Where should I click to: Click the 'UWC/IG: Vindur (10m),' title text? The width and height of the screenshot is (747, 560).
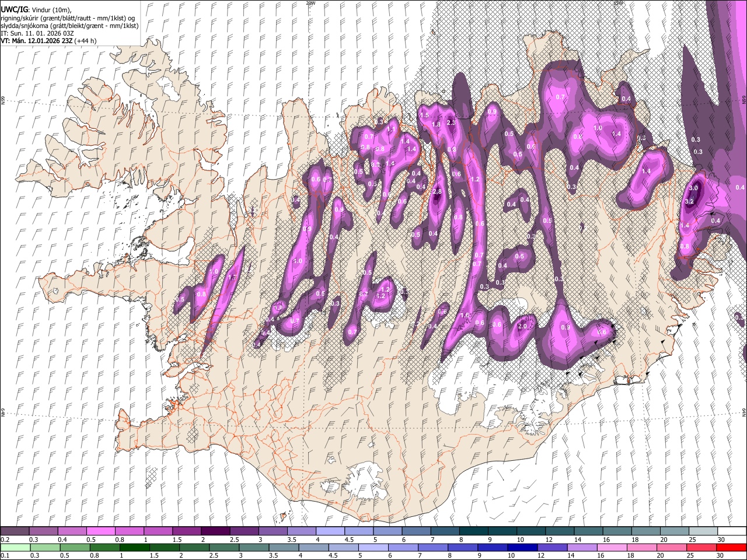(36, 10)
